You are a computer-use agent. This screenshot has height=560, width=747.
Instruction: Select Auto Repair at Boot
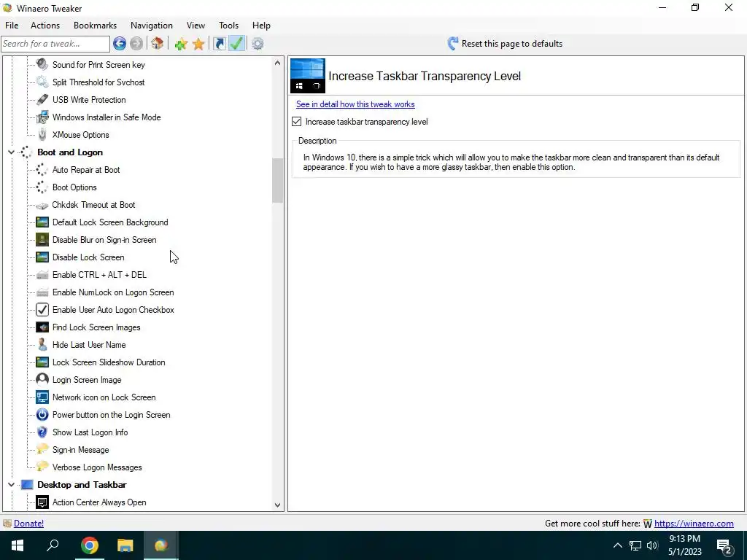[86, 169]
